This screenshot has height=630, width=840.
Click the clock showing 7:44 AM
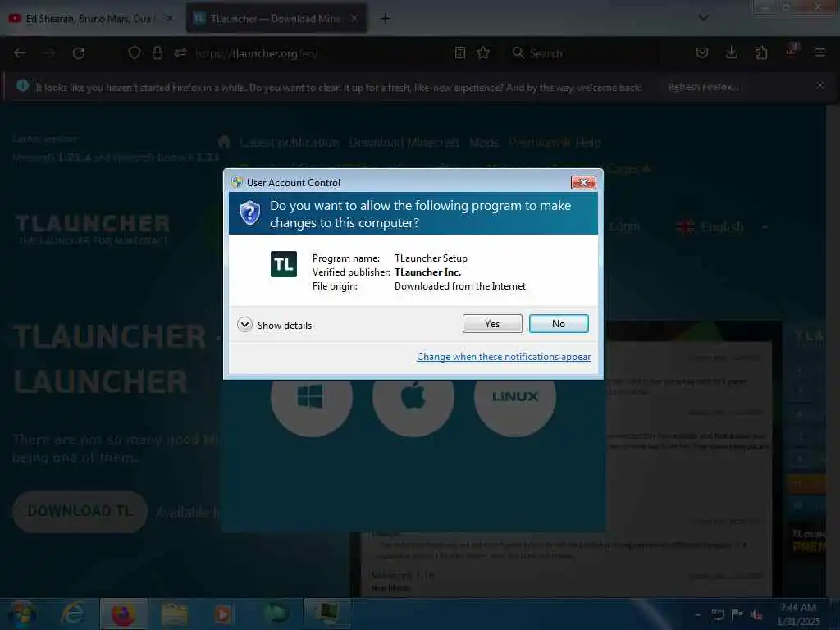point(798,614)
